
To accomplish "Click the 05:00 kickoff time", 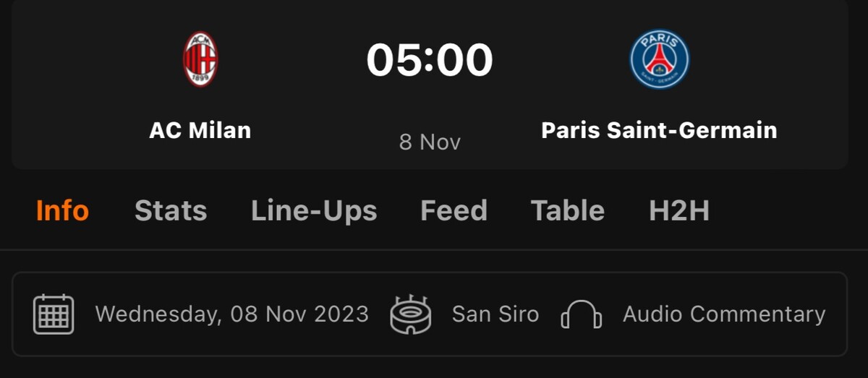I will click(x=430, y=60).
